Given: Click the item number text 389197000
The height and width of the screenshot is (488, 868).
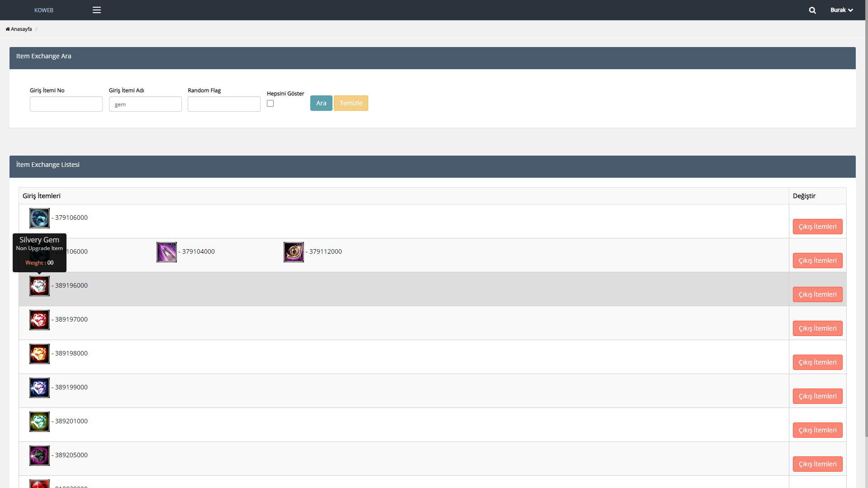Looking at the screenshot, I should point(71,319).
